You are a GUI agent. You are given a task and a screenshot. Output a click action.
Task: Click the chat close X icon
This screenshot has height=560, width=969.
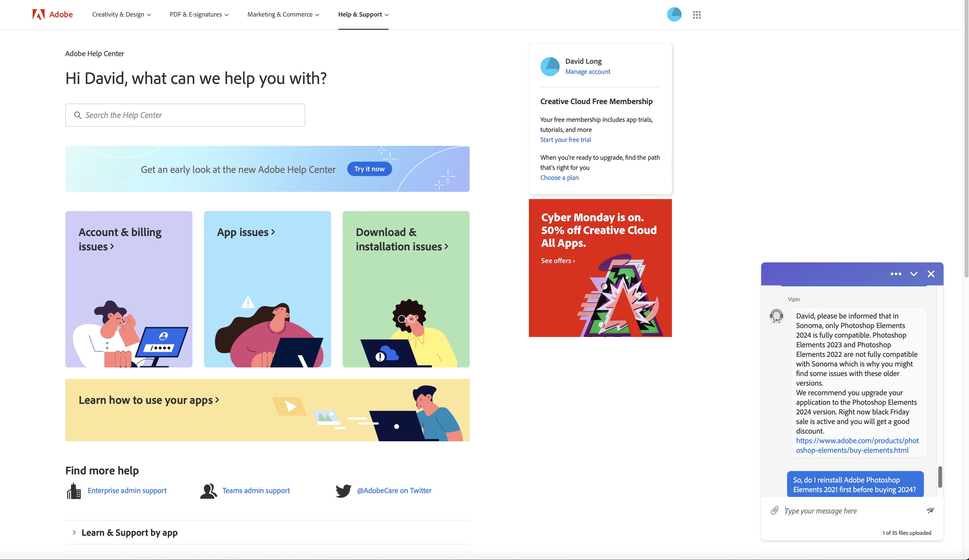[931, 274]
